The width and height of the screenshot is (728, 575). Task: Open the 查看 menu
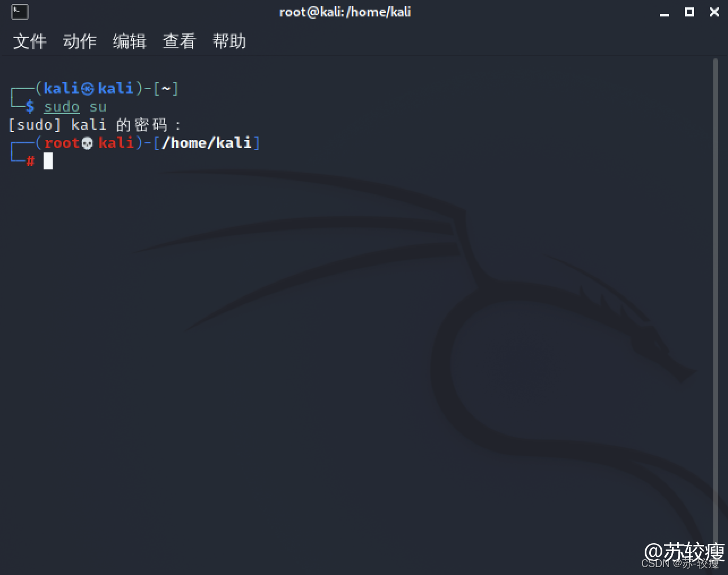pos(179,41)
